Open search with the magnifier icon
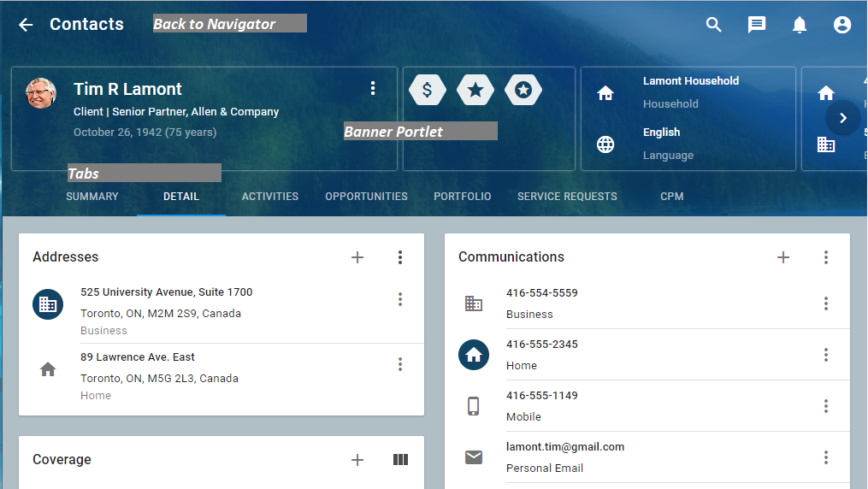The image size is (868, 489). pos(714,25)
